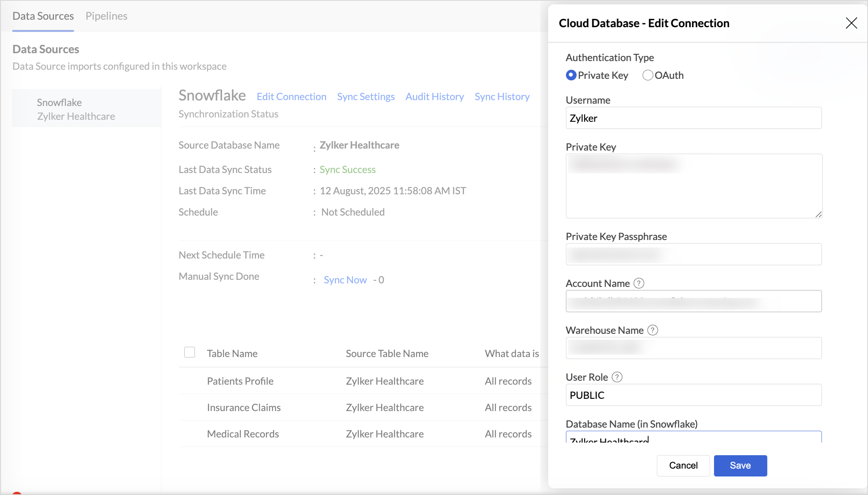Click the Snowflake heading
868x495 pixels.
(x=212, y=95)
